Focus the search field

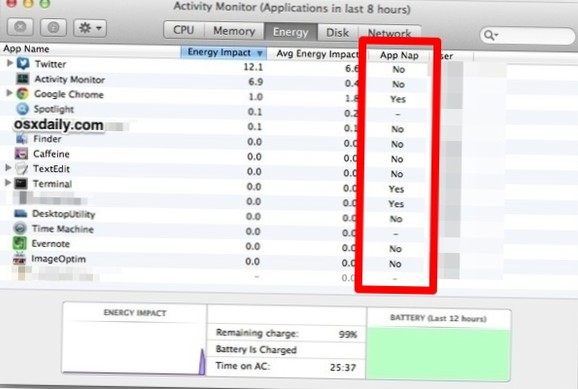527,36
